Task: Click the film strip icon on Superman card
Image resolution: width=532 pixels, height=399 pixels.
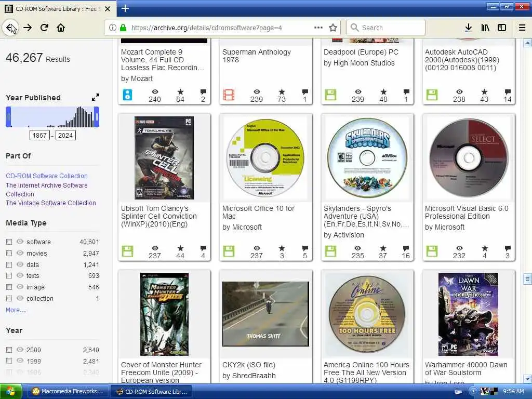Action: click(229, 95)
